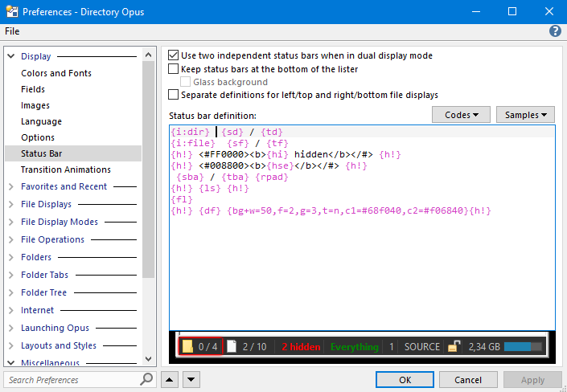Image resolution: width=567 pixels, height=392 pixels.
Task: Expand Layouts and Styles category
Action: pyautogui.click(x=11, y=345)
